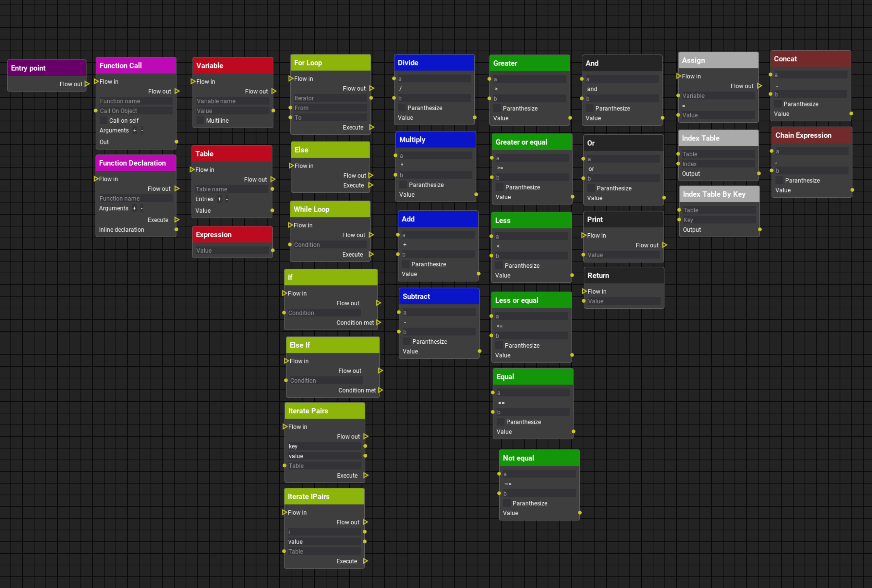The image size is (872, 588).
Task: Click the Flow in pin on Return node
Action: pos(585,291)
